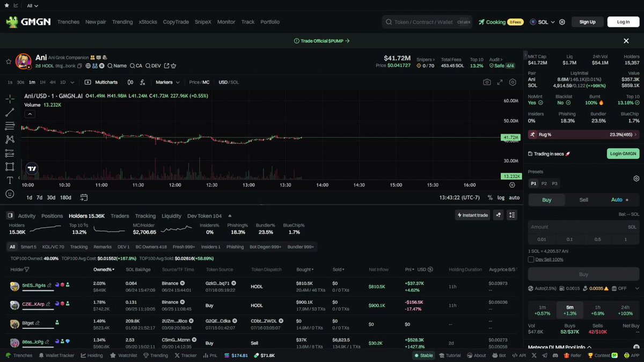This screenshot has width=644, height=362.
Task: Select preset P3
Action: pyautogui.click(x=555, y=183)
